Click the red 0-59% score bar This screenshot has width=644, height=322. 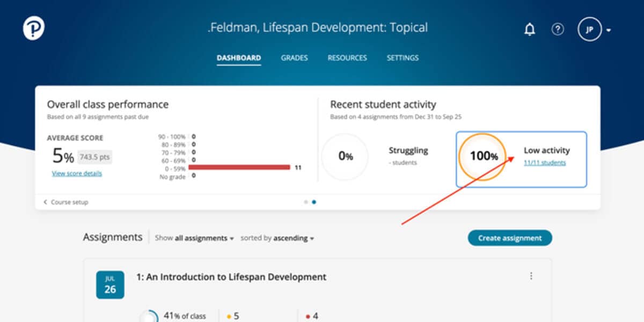240,168
